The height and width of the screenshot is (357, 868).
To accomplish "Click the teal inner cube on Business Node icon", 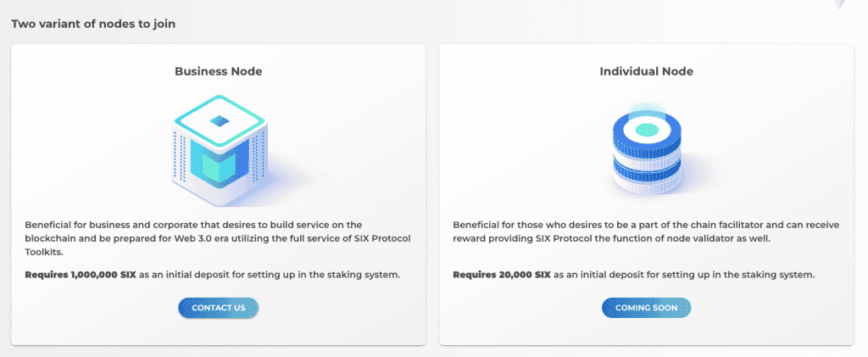I will tap(218, 166).
